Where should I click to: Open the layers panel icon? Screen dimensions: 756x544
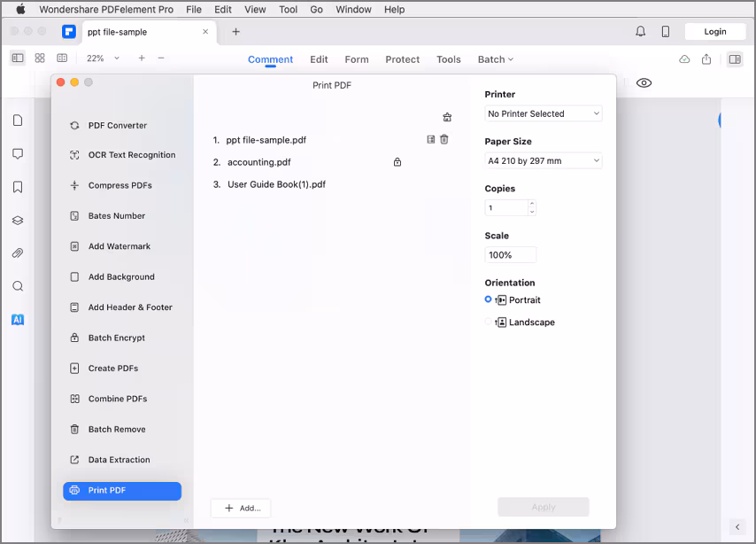[18, 220]
